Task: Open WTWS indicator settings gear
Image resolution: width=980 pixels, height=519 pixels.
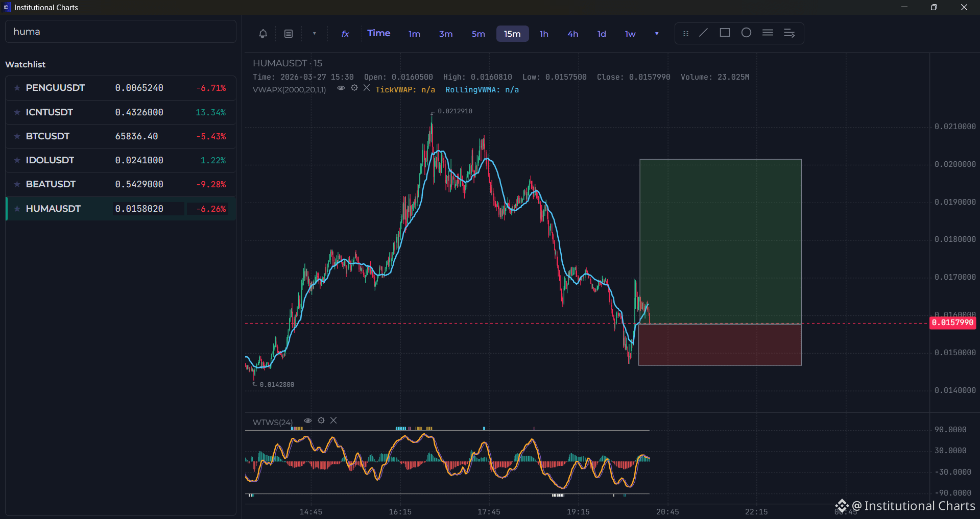Action: (321, 421)
